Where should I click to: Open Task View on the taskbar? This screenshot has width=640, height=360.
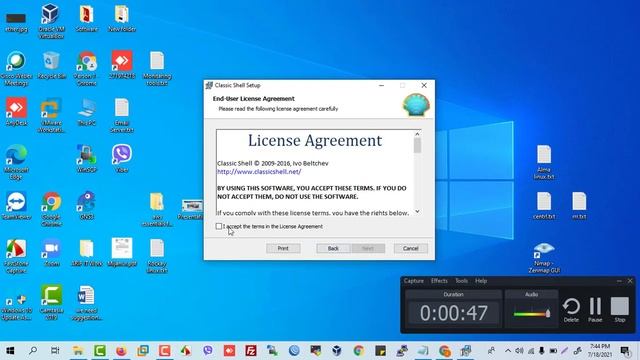click(55, 350)
